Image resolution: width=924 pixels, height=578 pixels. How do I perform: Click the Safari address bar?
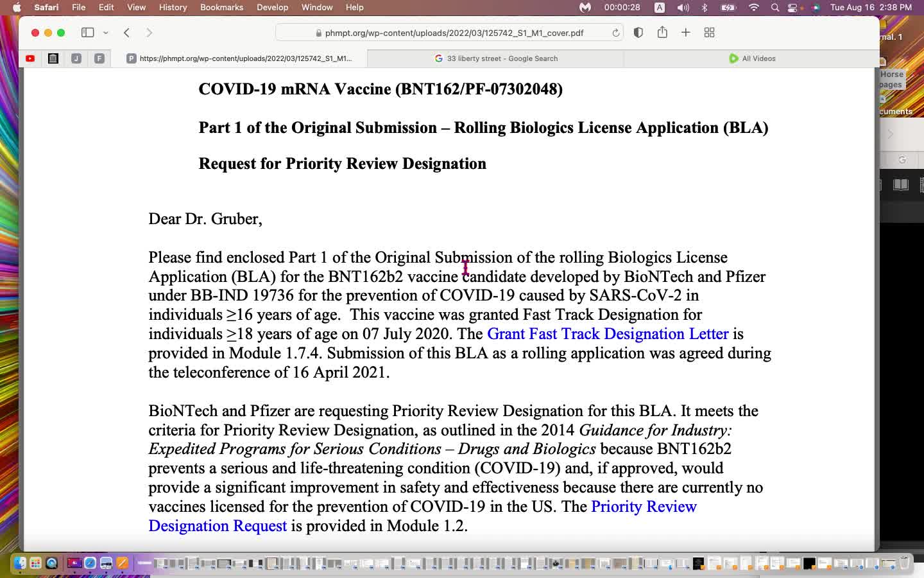(x=449, y=33)
